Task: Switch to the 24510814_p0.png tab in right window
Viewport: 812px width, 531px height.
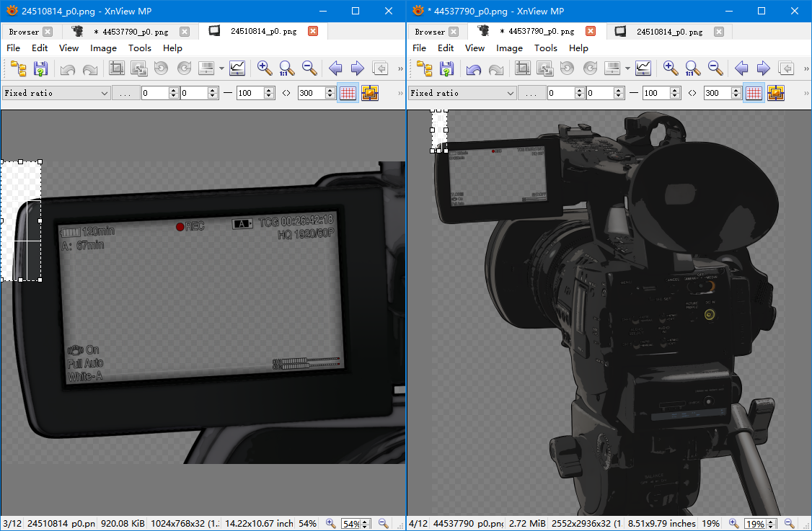Action: coord(668,32)
